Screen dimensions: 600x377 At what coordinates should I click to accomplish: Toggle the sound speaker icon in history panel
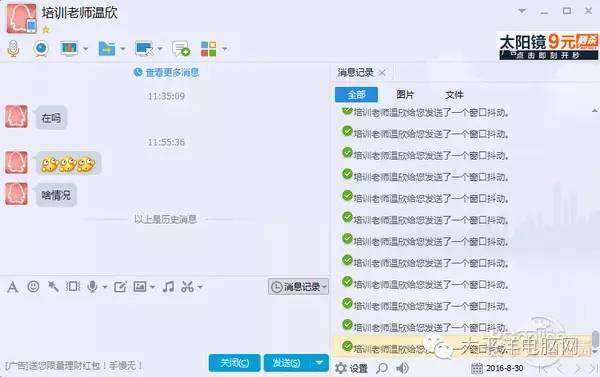[x=402, y=368]
